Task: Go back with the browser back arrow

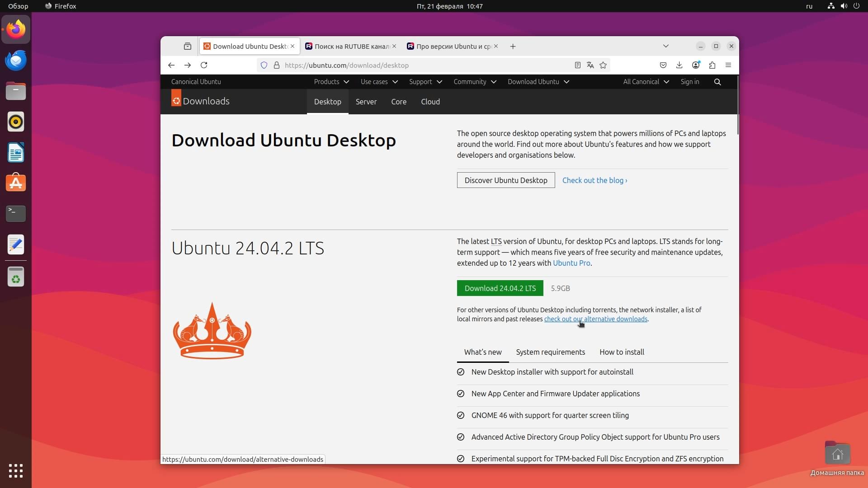Action: [x=171, y=65]
